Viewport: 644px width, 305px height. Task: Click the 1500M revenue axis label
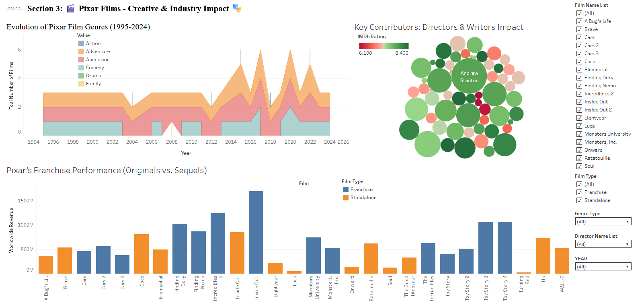[x=26, y=201]
